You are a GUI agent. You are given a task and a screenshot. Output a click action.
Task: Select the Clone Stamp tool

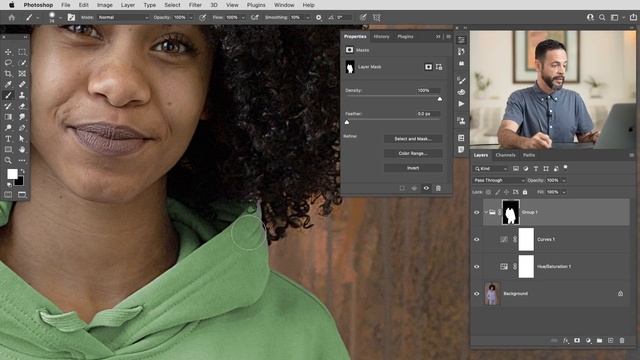click(22, 95)
